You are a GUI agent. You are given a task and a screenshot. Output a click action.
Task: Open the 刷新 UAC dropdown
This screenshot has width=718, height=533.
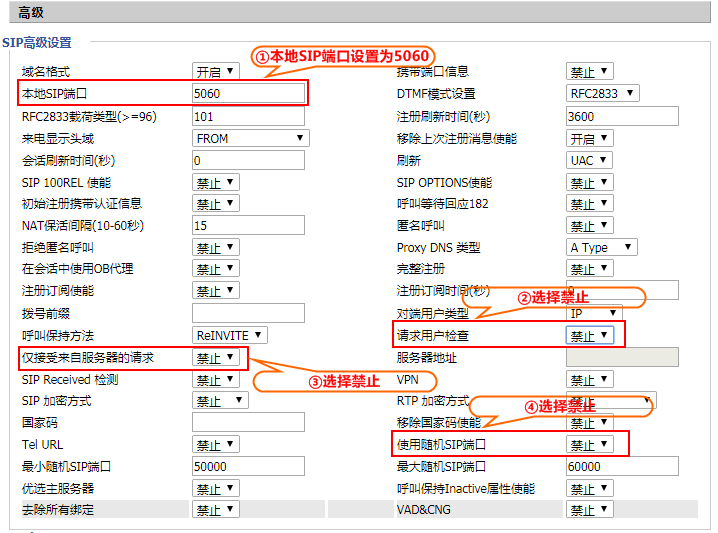(x=589, y=161)
